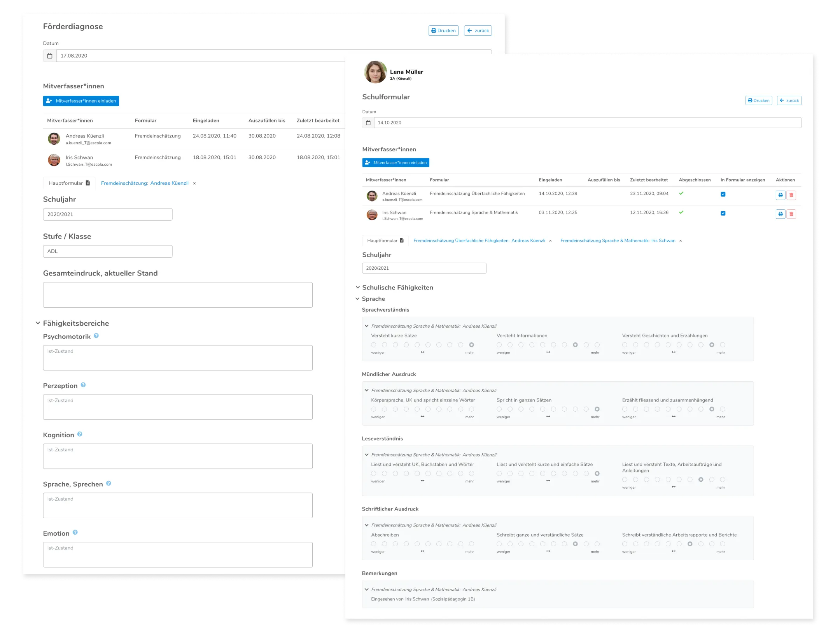Click the Mitverfasser*innen user-plus icon in Schulformular

pos(367,163)
